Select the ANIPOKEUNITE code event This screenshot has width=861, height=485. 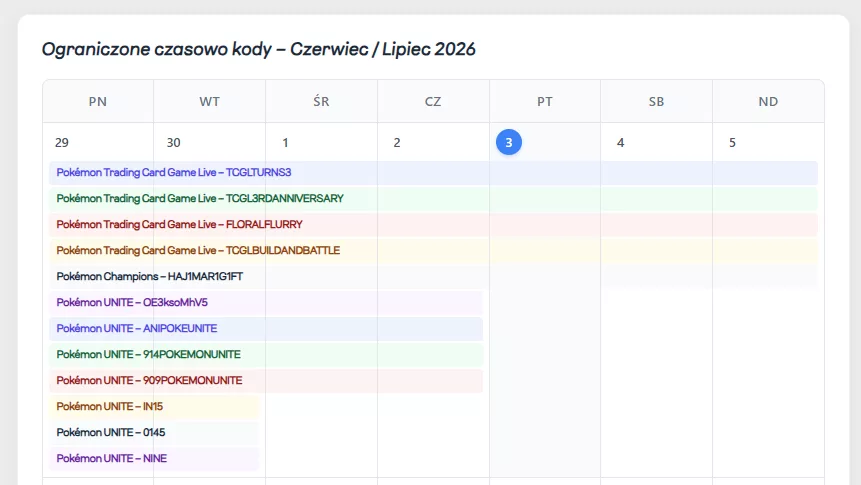[266, 328]
